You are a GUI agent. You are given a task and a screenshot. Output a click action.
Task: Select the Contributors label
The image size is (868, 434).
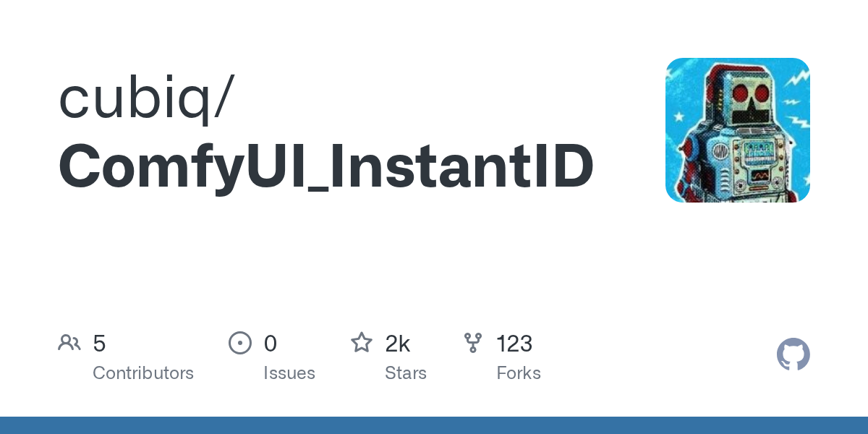143,373
